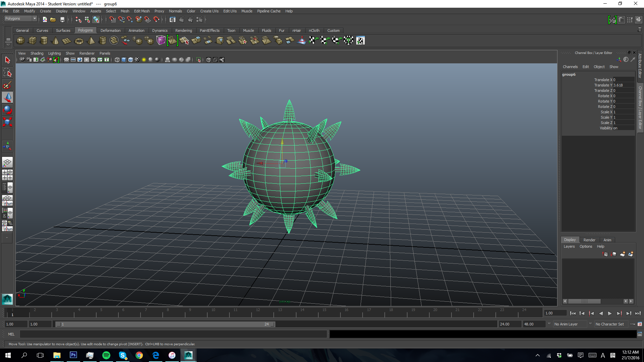The width and height of the screenshot is (644, 362).
Task: Open the No Anim Layer dropdown arrow
Action: tap(549, 324)
